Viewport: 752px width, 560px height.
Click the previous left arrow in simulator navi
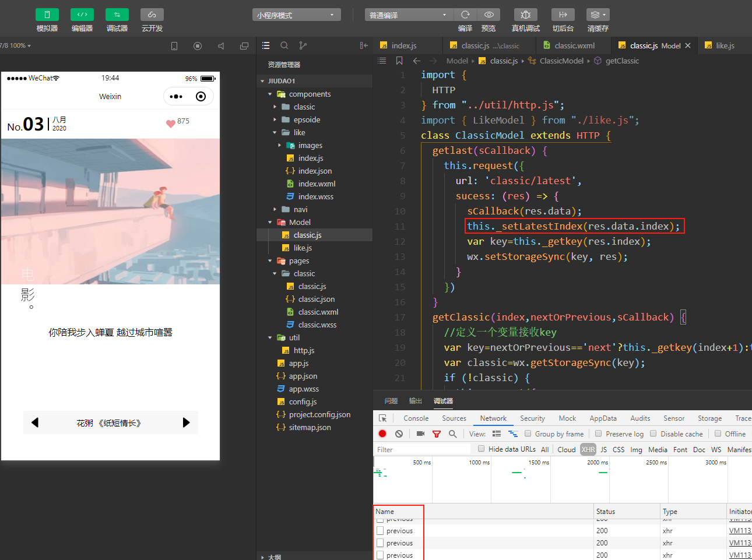click(x=35, y=422)
